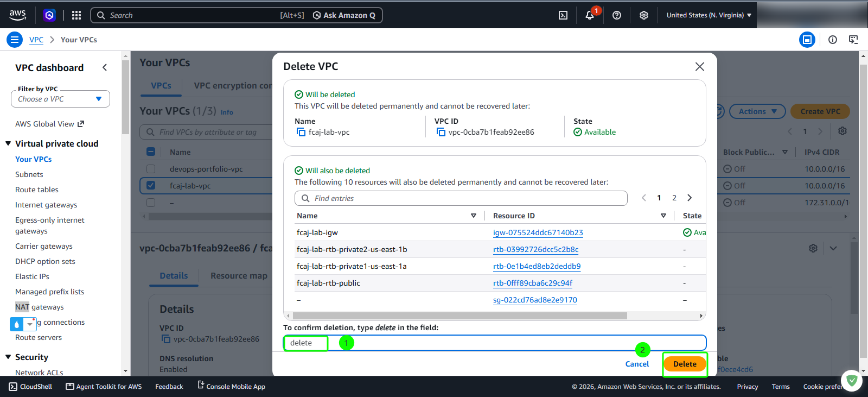This screenshot has width=868, height=397.
Task: Open the AWS home logo
Action: (x=17, y=15)
